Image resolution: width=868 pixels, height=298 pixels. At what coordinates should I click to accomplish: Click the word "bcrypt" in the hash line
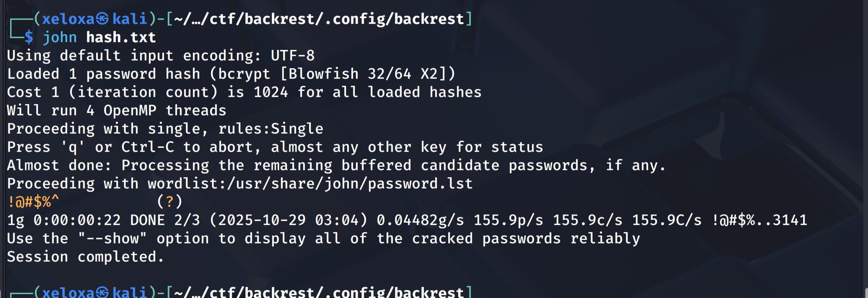pos(244,74)
